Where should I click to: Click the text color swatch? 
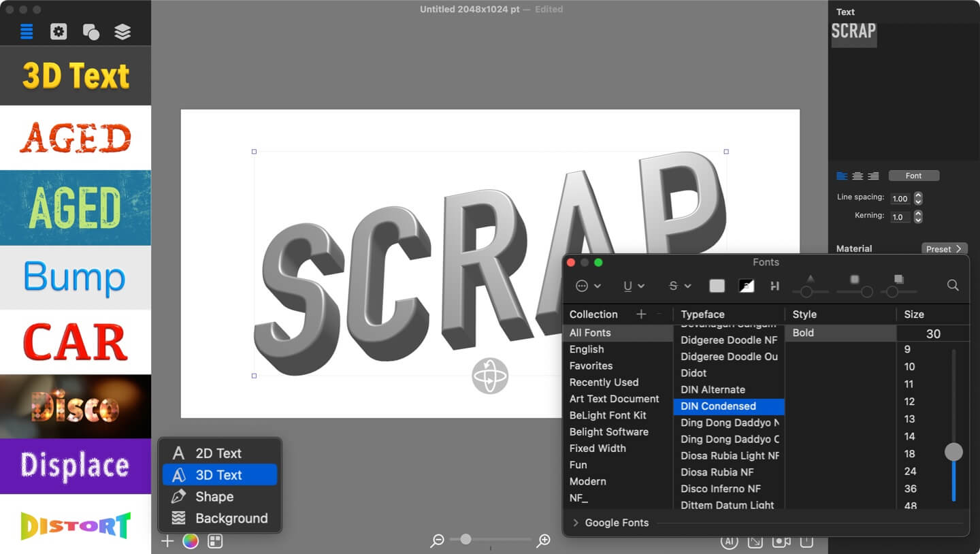coord(717,286)
